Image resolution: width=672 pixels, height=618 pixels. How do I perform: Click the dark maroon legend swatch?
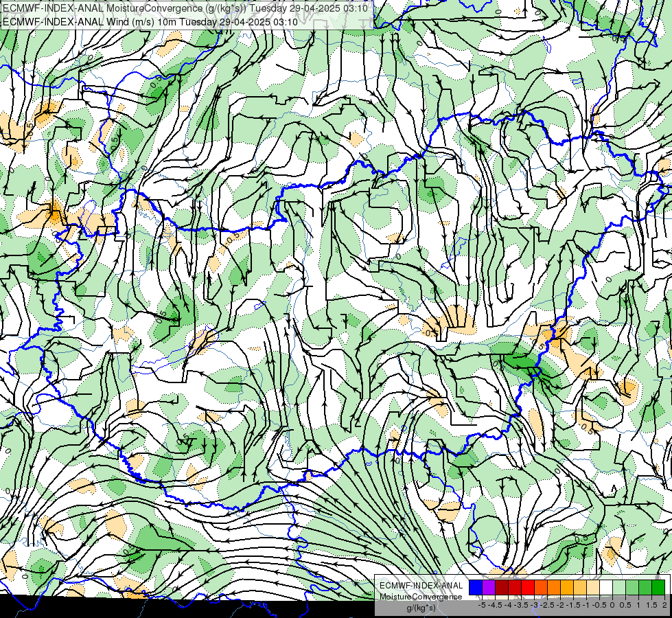coord(502,587)
